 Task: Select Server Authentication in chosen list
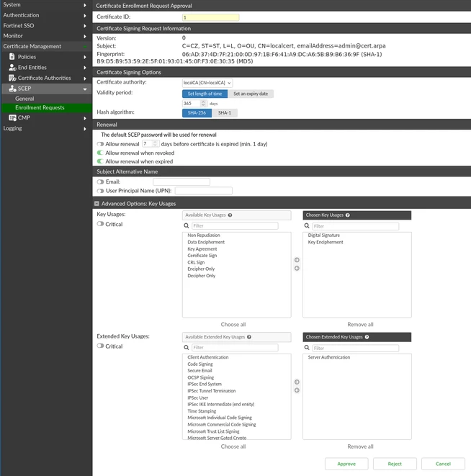tap(329, 357)
